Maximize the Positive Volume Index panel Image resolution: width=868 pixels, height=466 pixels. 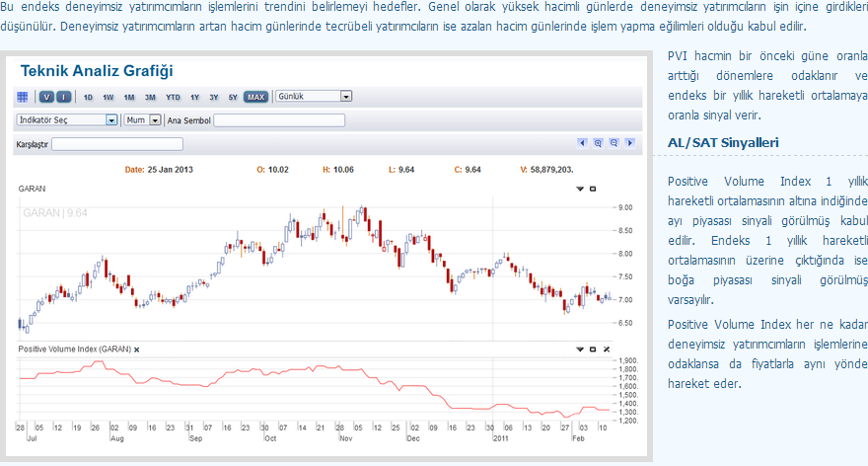593,349
